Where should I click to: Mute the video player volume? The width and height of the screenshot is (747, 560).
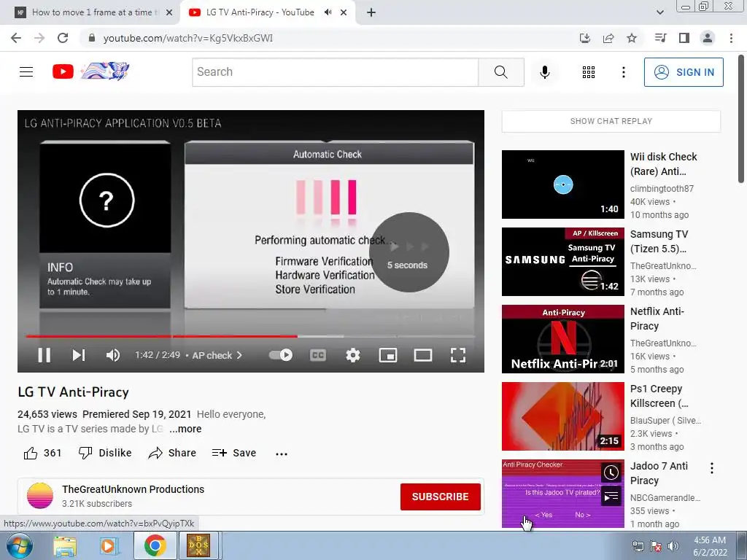113,355
